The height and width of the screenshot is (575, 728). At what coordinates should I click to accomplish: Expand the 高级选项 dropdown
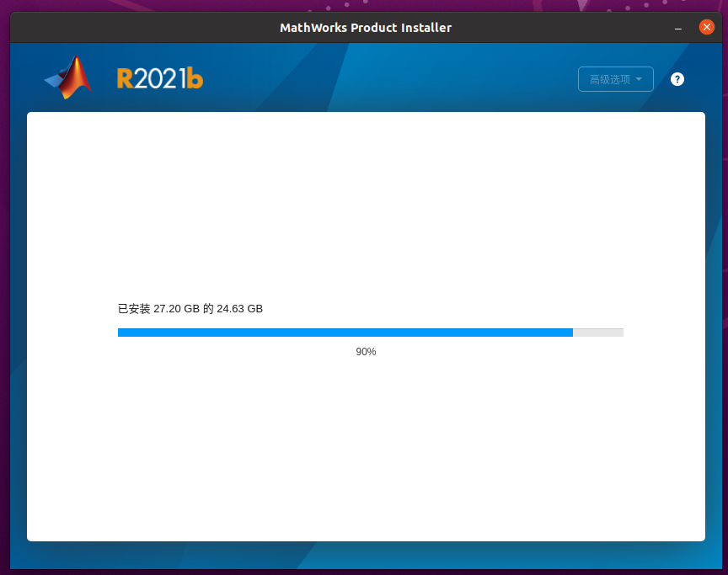[616, 79]
